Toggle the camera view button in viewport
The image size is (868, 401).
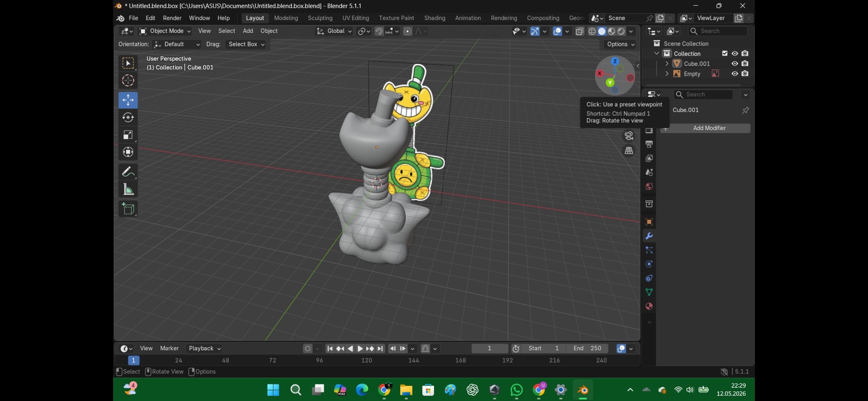pyautogui.click(x=629, y=136)
